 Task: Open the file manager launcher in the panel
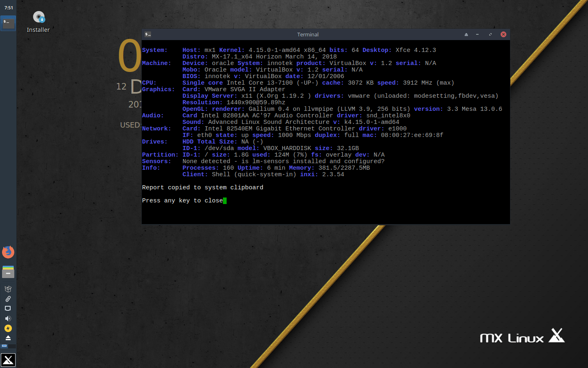click(8, 272)
